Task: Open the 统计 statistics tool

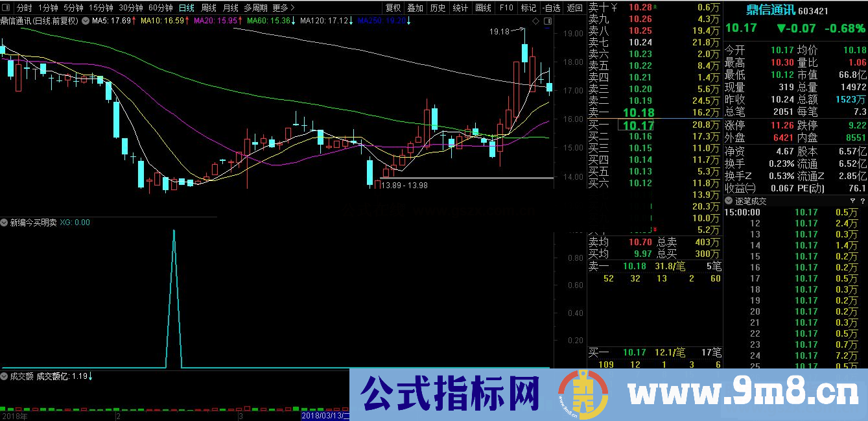Action: [x=460, y=8]
